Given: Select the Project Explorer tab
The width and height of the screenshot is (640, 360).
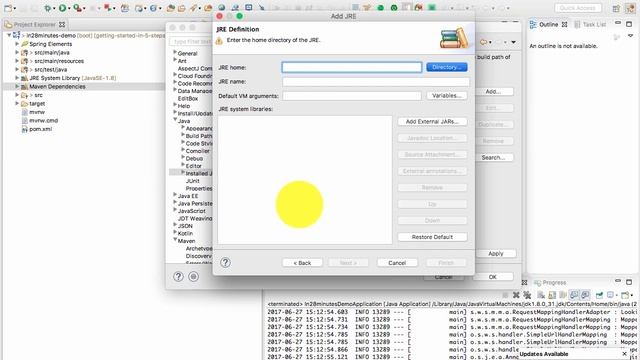Looking at the screenshot, I should pos(34,24).
